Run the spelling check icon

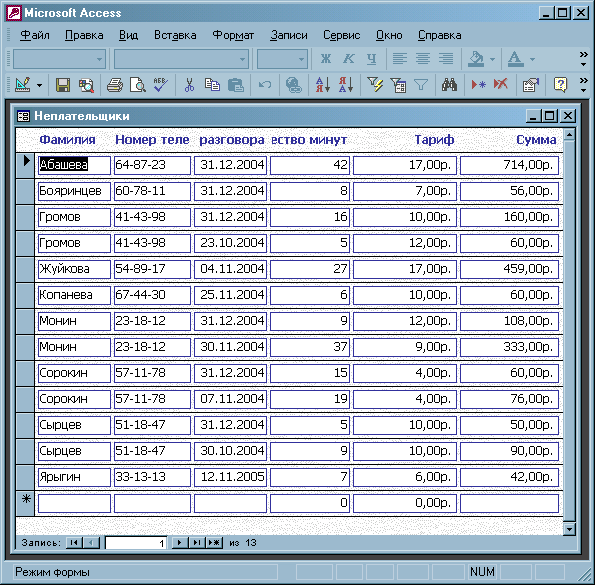pos(161,85)
